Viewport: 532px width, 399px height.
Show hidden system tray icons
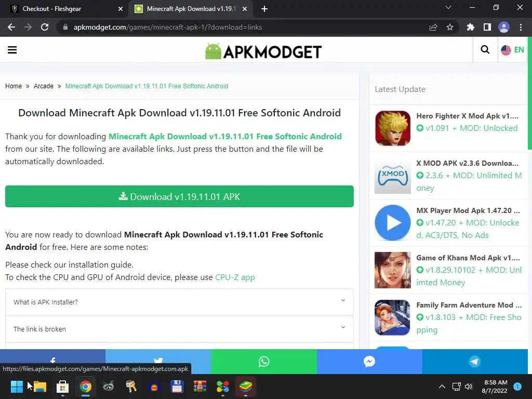[442, 387]
